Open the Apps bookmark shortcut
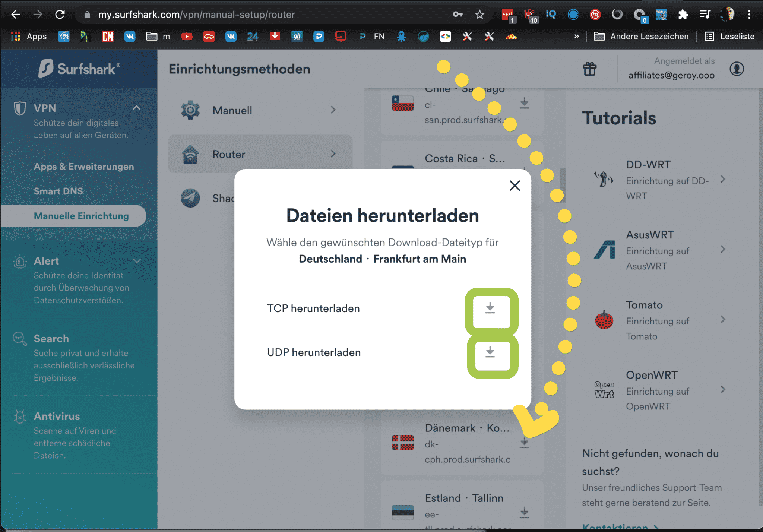This screenshot has width=763, height=532. (x=29, y=36)
